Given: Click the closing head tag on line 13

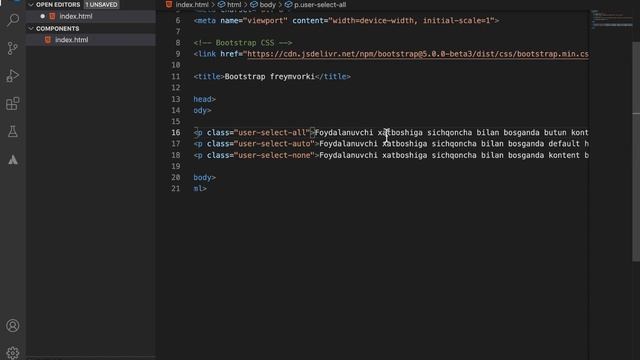Looking at the screenshot, I should pyautogui.click(x=204, y=99).
